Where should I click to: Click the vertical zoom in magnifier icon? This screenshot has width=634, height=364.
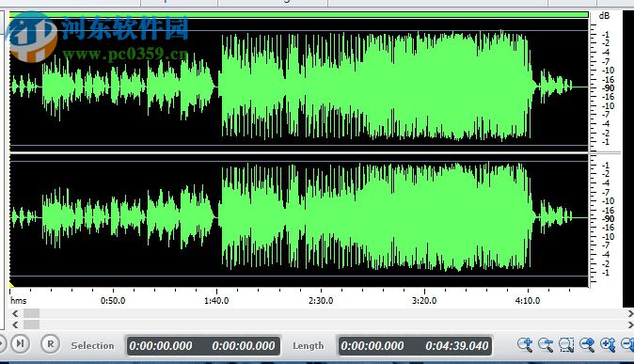click(x=608, y=344)
